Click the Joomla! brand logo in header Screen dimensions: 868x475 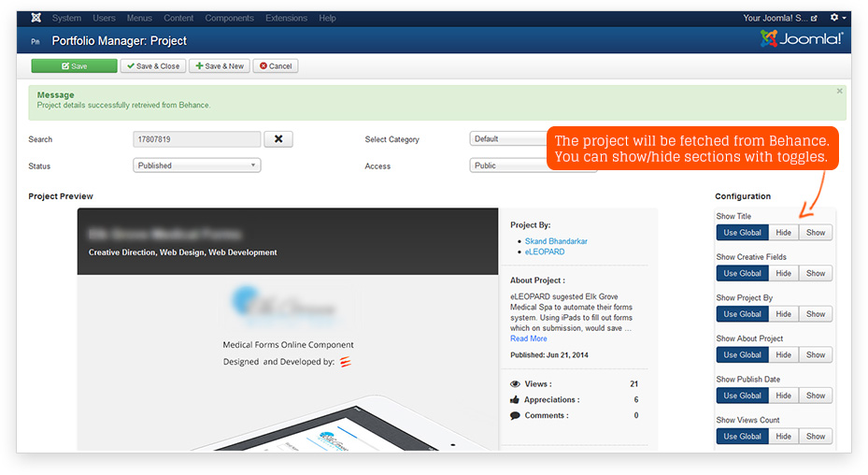(802, 39)
